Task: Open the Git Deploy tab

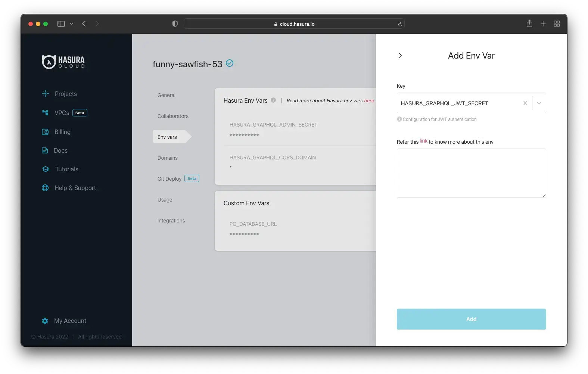Action: (x=169, y=179)
